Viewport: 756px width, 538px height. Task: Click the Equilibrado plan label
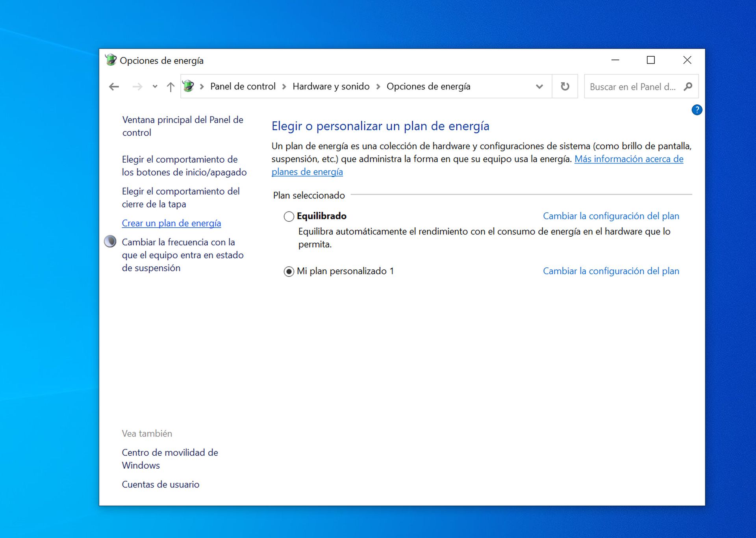click(321, 216)
